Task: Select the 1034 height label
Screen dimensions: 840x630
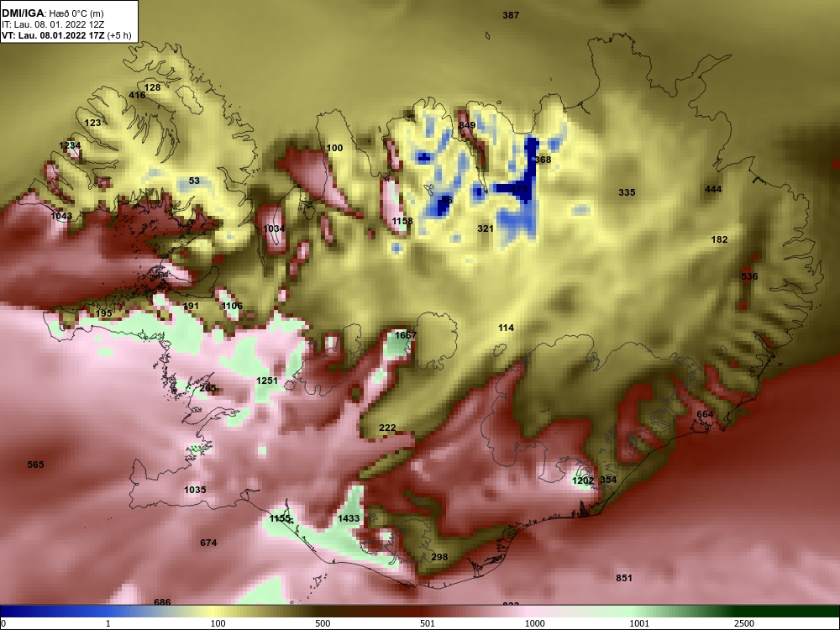Action: (x=274, y=228)
